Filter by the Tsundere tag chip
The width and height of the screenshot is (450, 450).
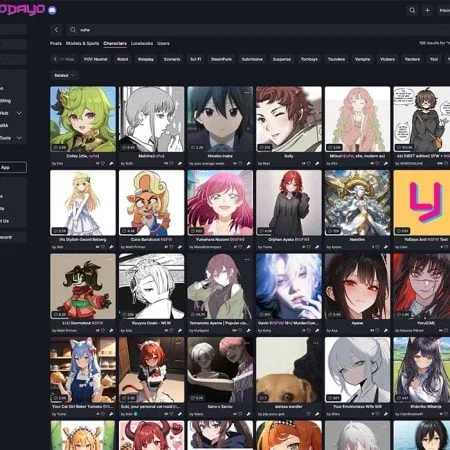pos(336,59)
